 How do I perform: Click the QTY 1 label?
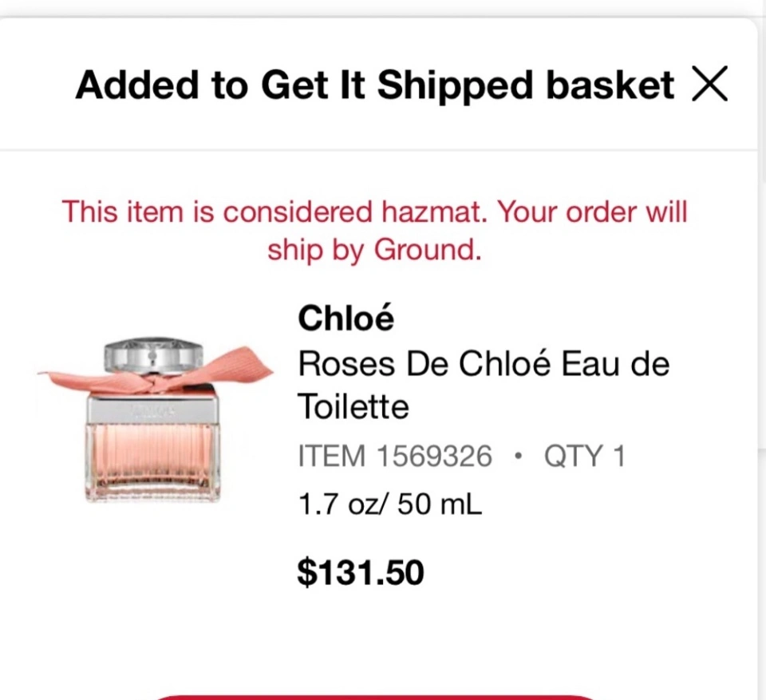pos(584,456)
